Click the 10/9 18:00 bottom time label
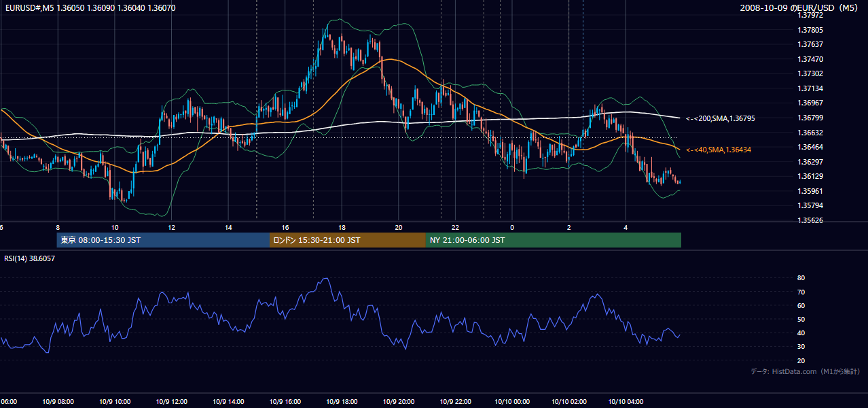 (342, 401)
